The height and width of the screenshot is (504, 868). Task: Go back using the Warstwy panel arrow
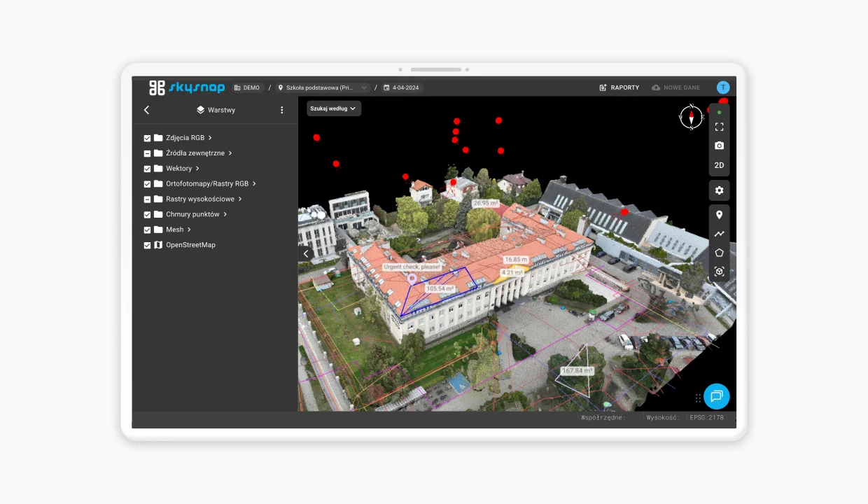(x=146, y=110)
